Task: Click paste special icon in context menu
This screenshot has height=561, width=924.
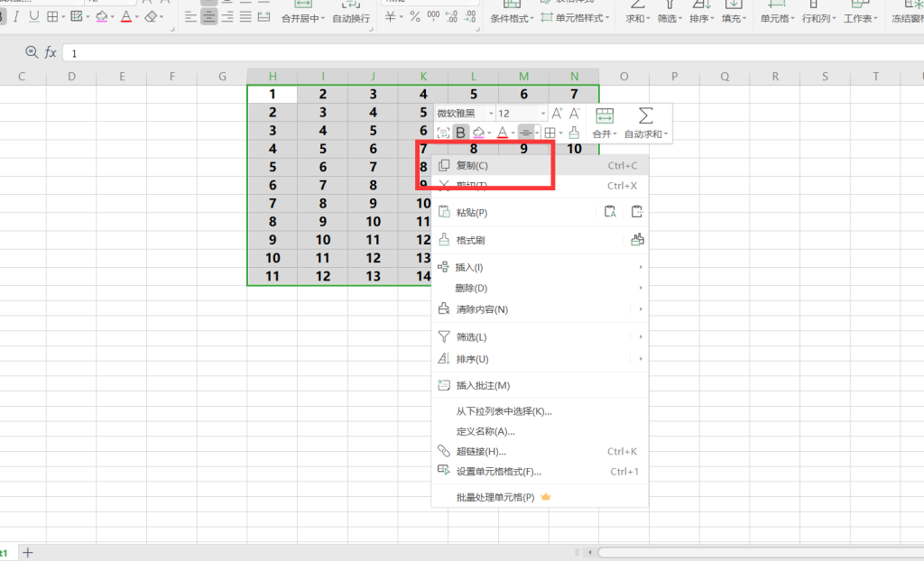Action: (637, 212)
